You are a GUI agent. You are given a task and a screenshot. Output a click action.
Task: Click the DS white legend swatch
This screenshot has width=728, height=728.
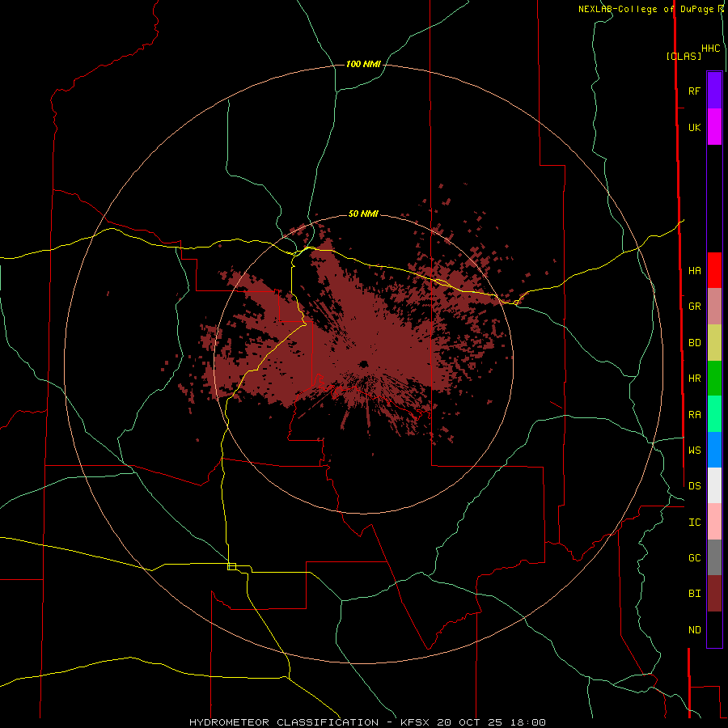click(714, 485)
